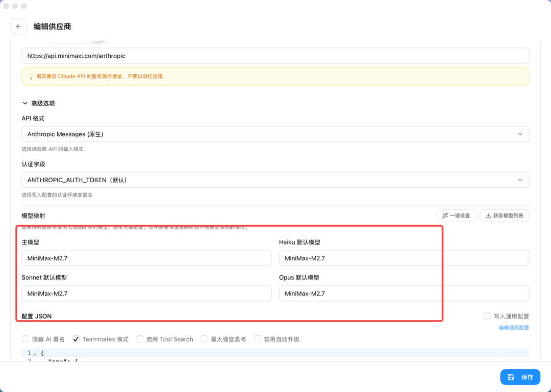Click the lightbulb hint icon
Viewport: 551px width, 392px height.
pyautogui.click(x=31, y=76)
